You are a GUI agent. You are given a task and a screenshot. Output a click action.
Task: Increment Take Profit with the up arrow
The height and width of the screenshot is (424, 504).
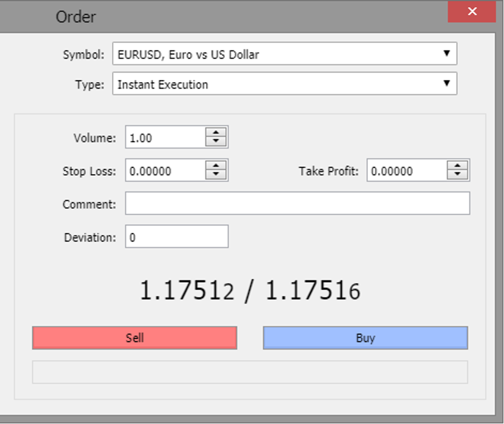[457, 166]
